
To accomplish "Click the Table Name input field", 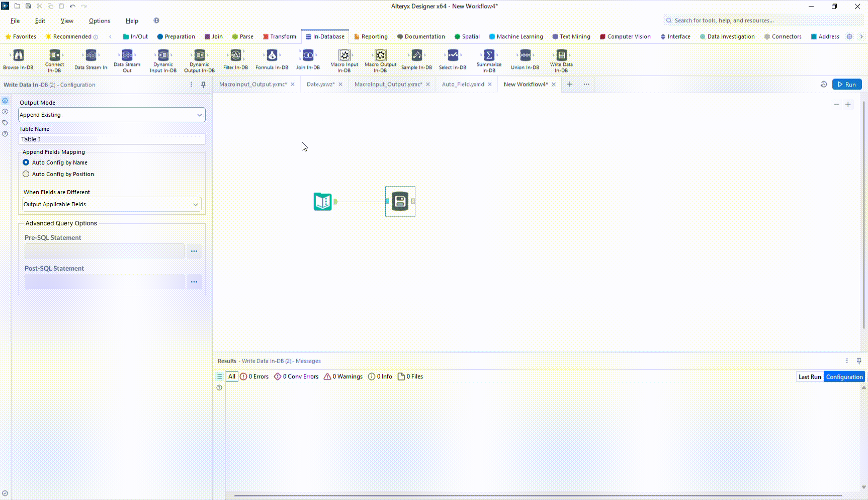I will 111,139.
